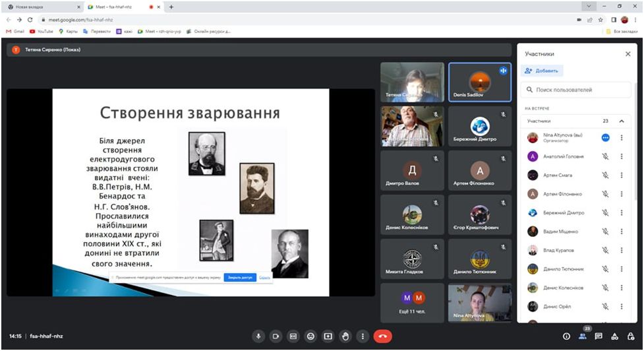Go back with the browser back arrow
The height and width of the screenshot is (351, 644).
tap(9, 20)
